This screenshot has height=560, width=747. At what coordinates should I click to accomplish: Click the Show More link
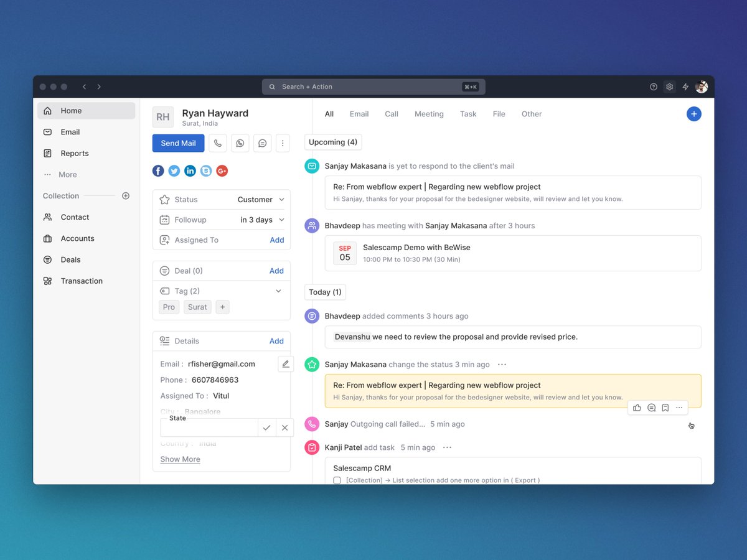tap(180, 459)
